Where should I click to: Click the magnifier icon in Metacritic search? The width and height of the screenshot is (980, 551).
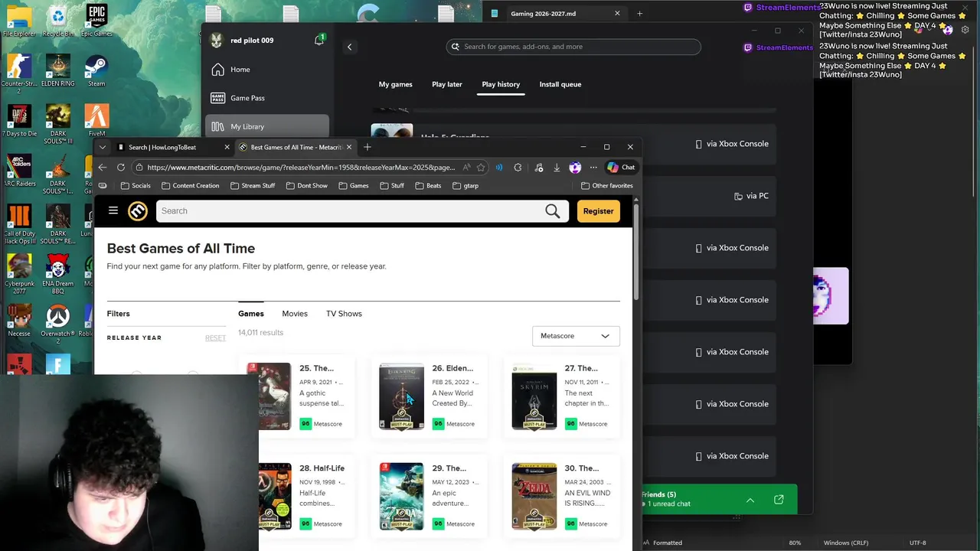[x=552, y=211]
